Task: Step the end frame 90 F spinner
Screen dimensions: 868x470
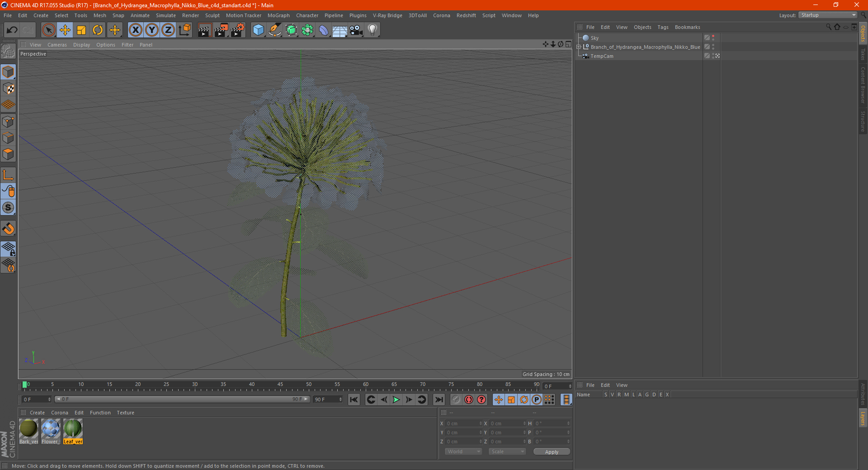Action: click(340, 399)
